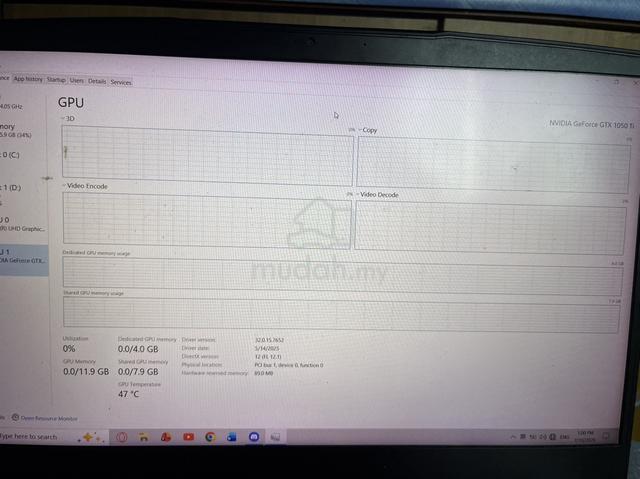Open Google Chrome from the taskbar
The height and width of the screenshot is (479, 640).
coord(210,437)
